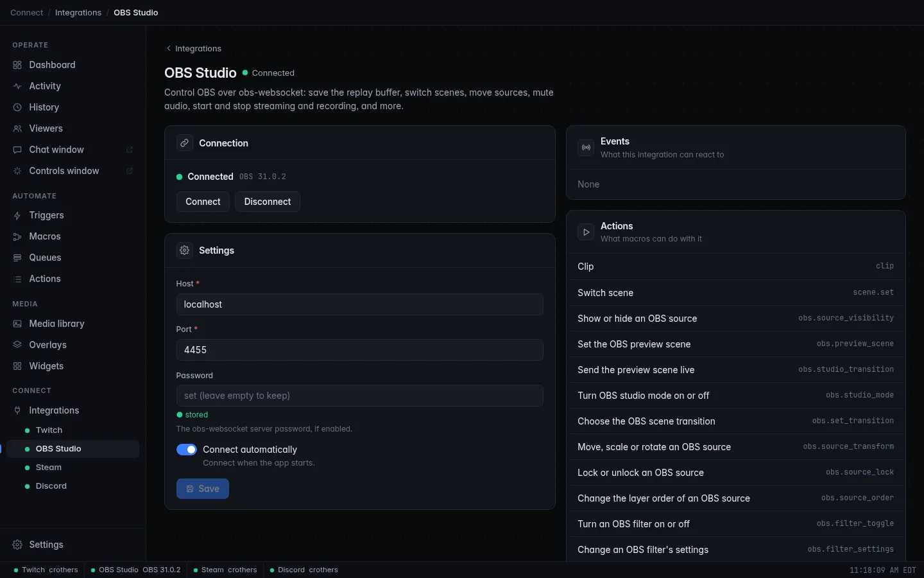The width and height of the screenshot is (924, 578).
Task: Click the Steam crothers status bar entry
Action: pos(225,570)
